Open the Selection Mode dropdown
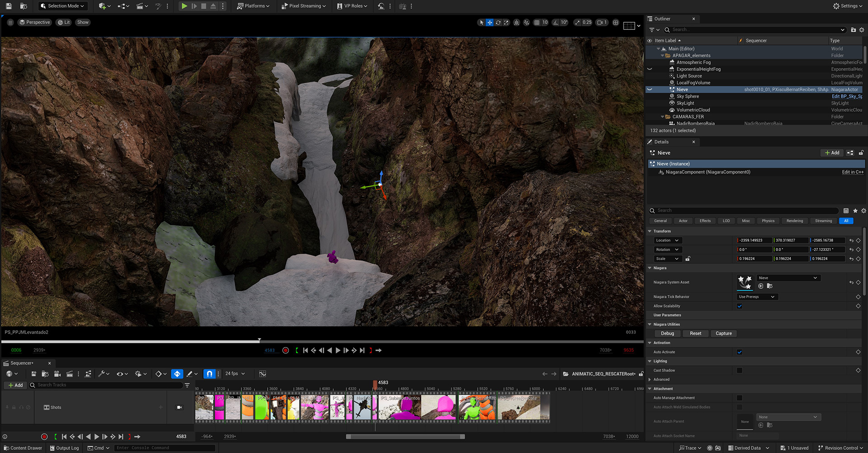The width and height of the screenshot is (868, 453). pos(62,6)
